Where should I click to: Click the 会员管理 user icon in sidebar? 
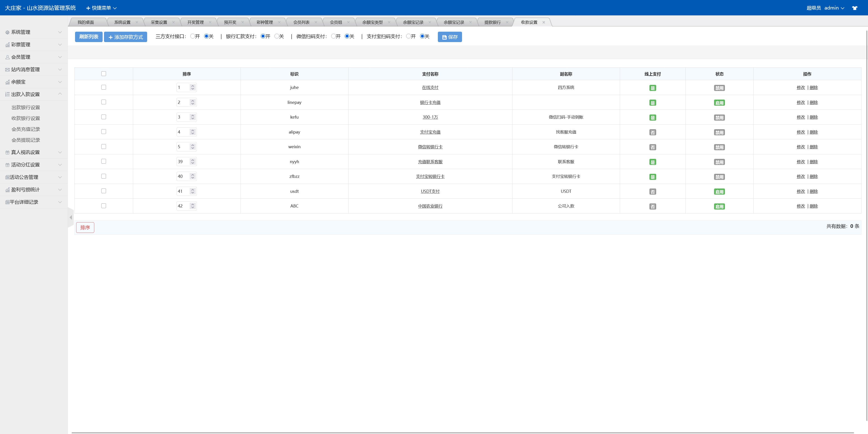(7, 57)
